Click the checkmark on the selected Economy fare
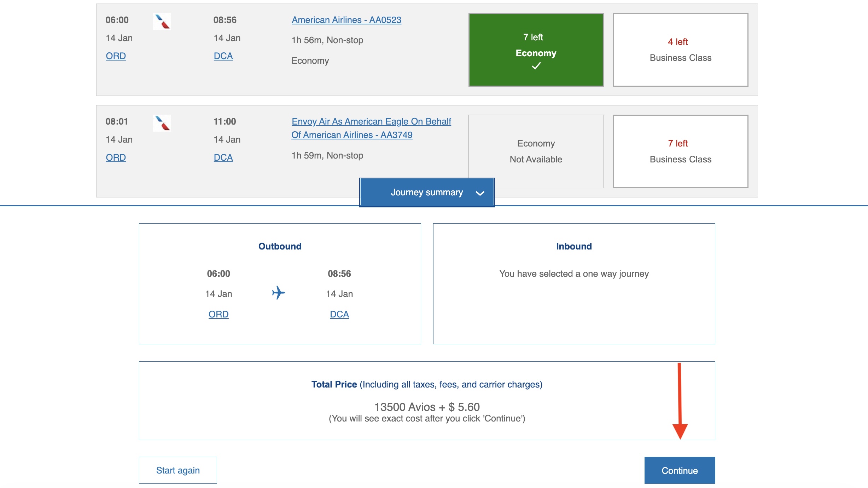The width and height of the screenshot is (868, 488). pyautogui.click(x=536, y=66)
